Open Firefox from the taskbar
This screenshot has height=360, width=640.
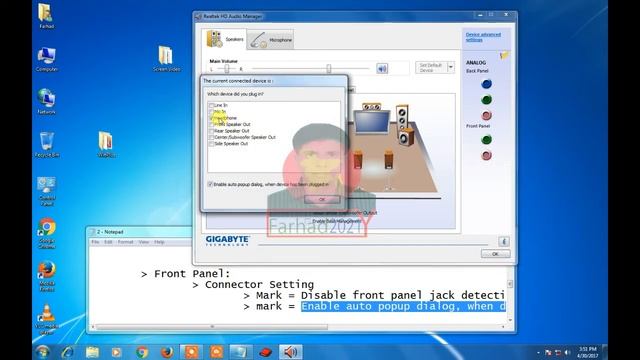pos(167,352)
